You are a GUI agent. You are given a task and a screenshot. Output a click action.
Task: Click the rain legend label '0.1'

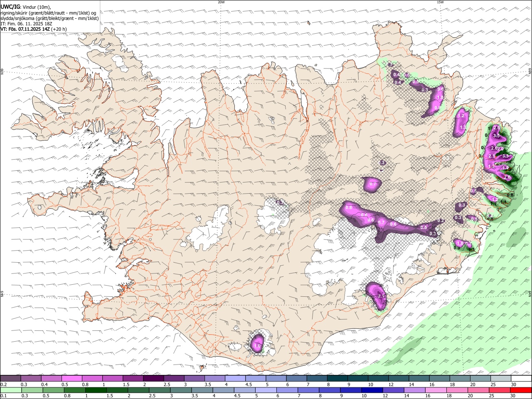(4, 396)
